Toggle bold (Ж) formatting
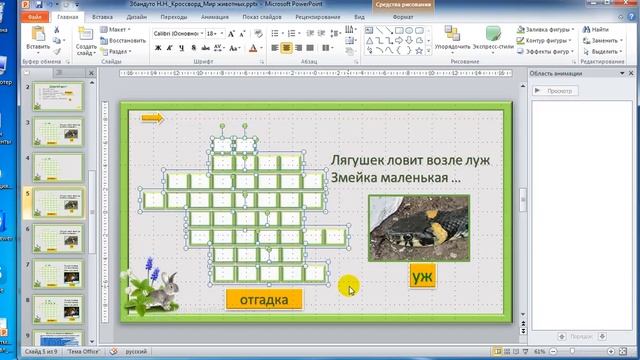640x360 pixels. [x=158, y=48]
